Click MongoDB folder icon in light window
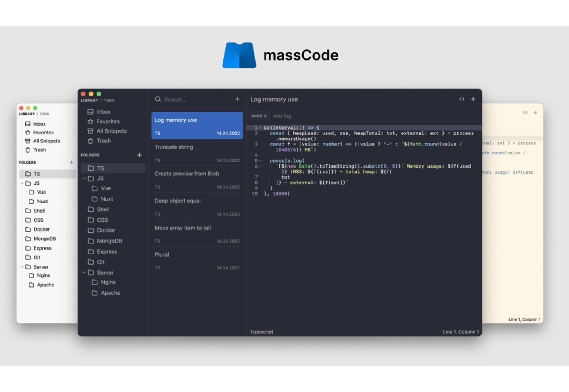The width and height of the screenshot is (569, 392). click(x=28, y=239)
